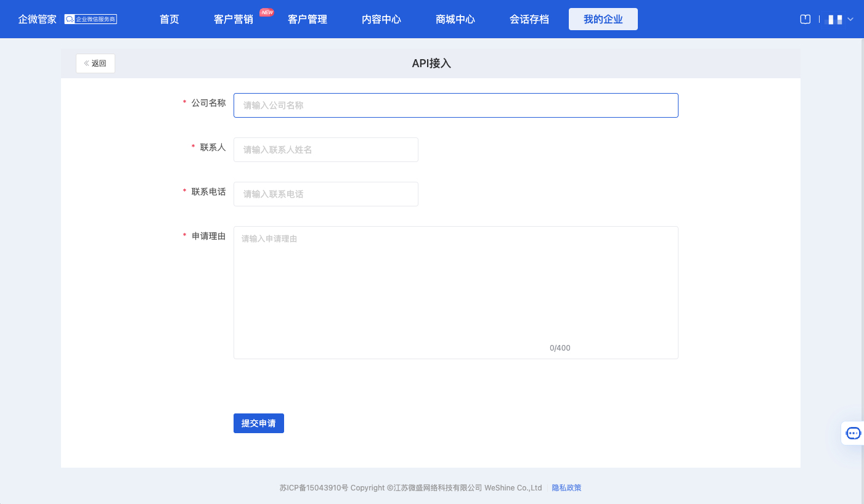Click the 我的企业 button in the navbar
864x504 pixels.
tap(603, 19)
